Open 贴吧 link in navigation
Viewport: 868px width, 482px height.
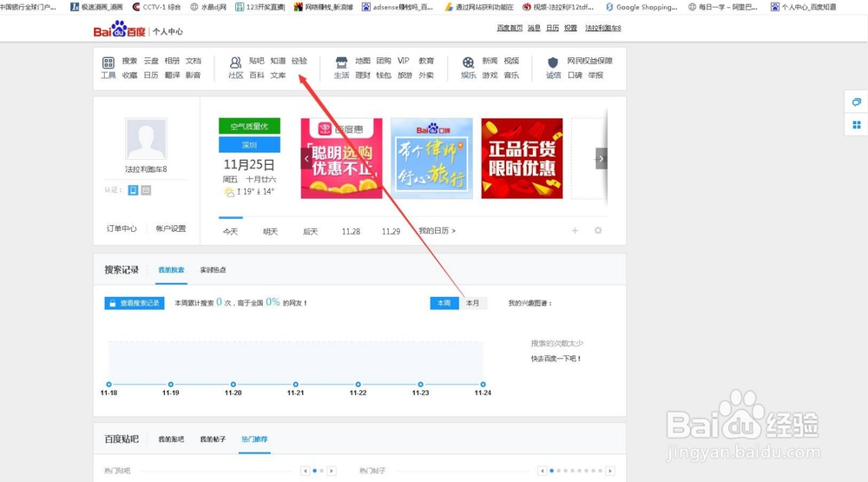(256, 61)
